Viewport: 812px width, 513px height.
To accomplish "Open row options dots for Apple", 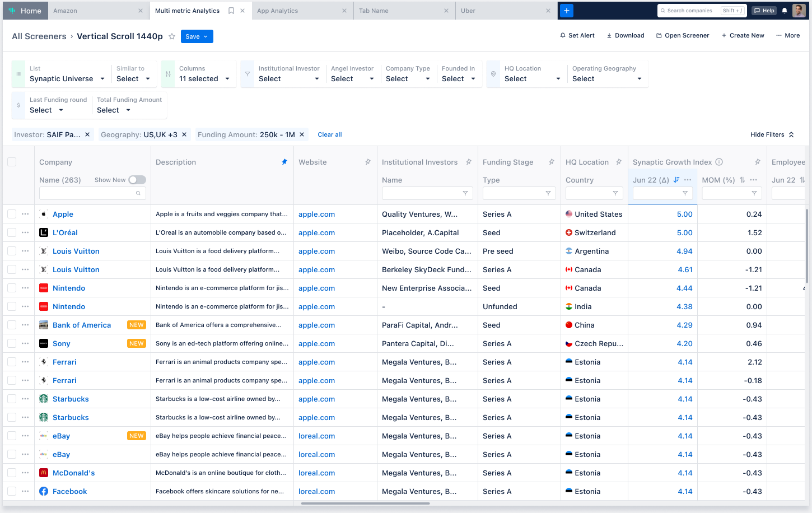I will tap(25, 214).
